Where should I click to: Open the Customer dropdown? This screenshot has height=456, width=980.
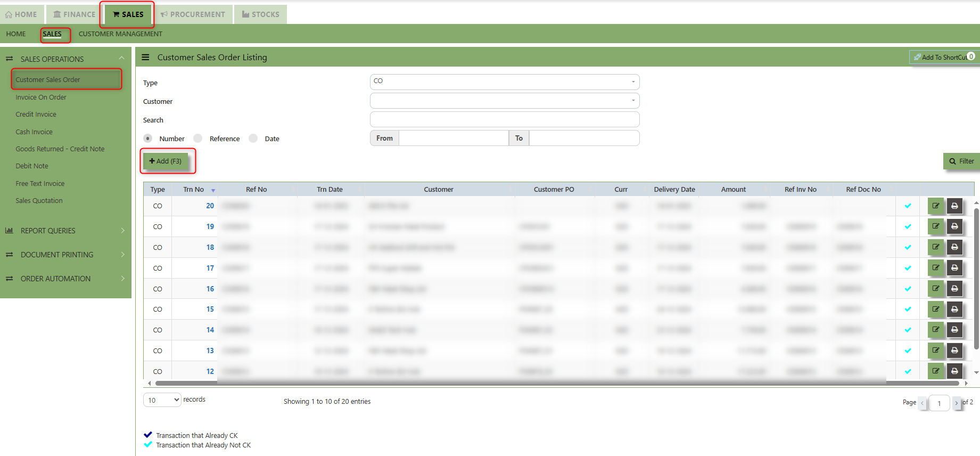click(505, 101)
